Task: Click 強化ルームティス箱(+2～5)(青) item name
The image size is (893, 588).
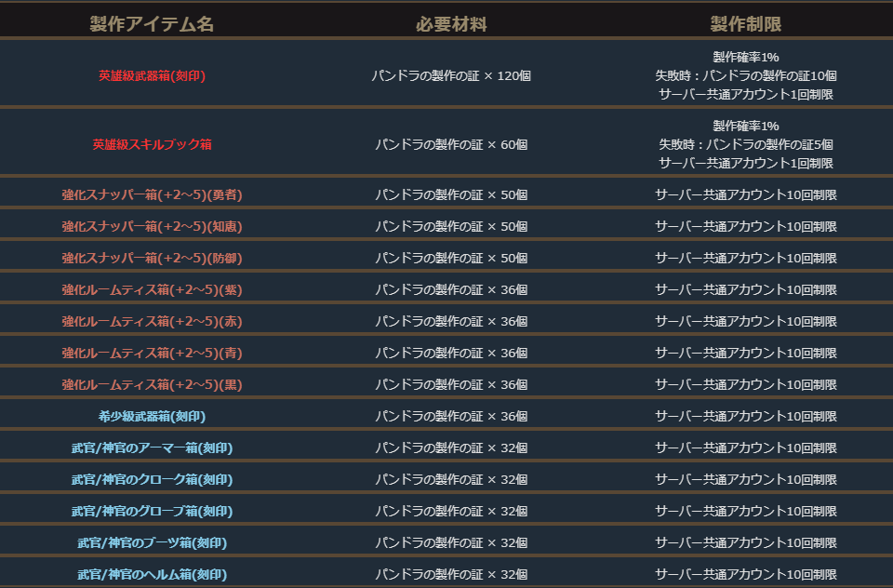Action: (x=152, y=353)
